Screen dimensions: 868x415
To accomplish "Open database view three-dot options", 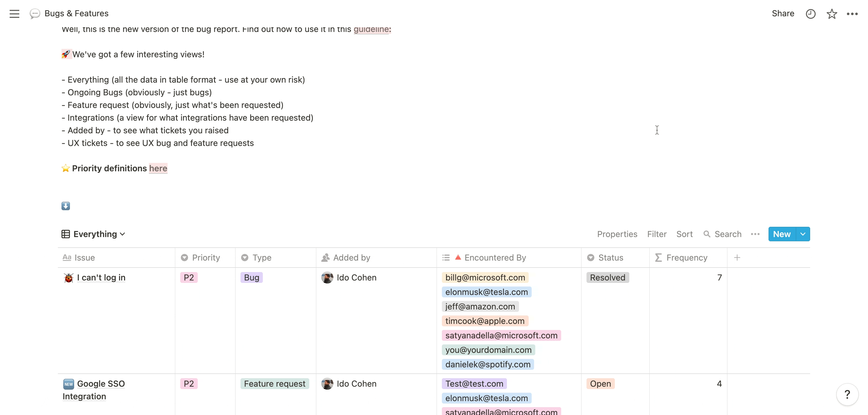I will pos(755,234).
